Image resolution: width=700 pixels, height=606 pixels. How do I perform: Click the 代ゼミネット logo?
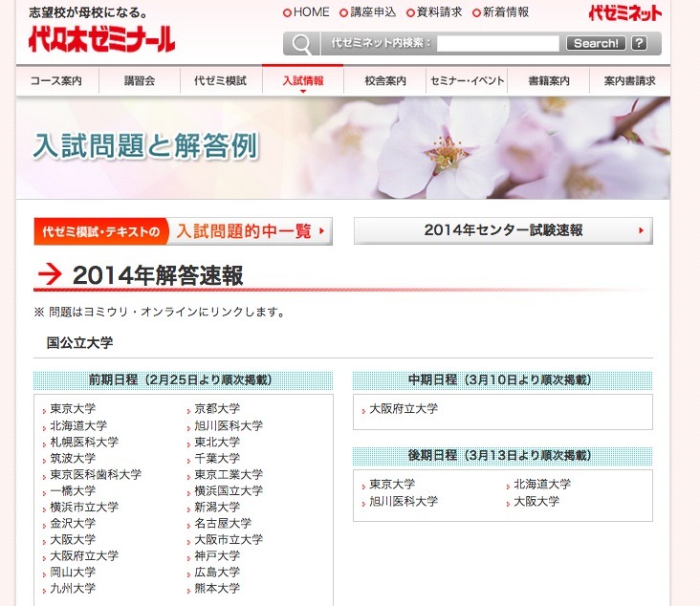point(624,13)
